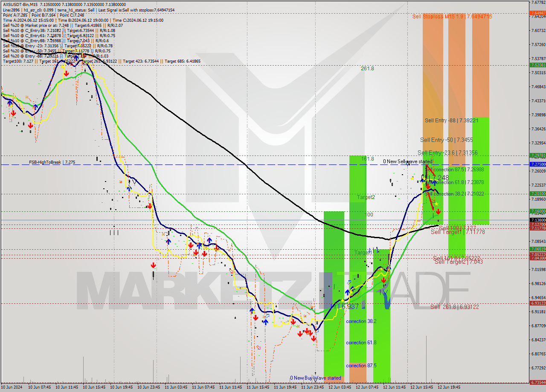Select the Sell Stoploss M15 1.9 label
The height and width of the screenshot is (392, 546).
point(452,17)
